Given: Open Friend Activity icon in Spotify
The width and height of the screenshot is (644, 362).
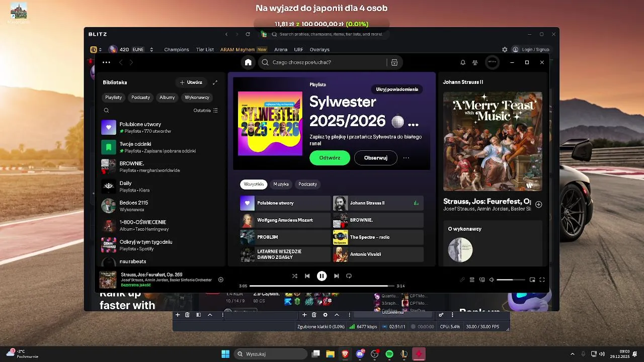Looking at the screenshot, I should (x=475, y=62).
